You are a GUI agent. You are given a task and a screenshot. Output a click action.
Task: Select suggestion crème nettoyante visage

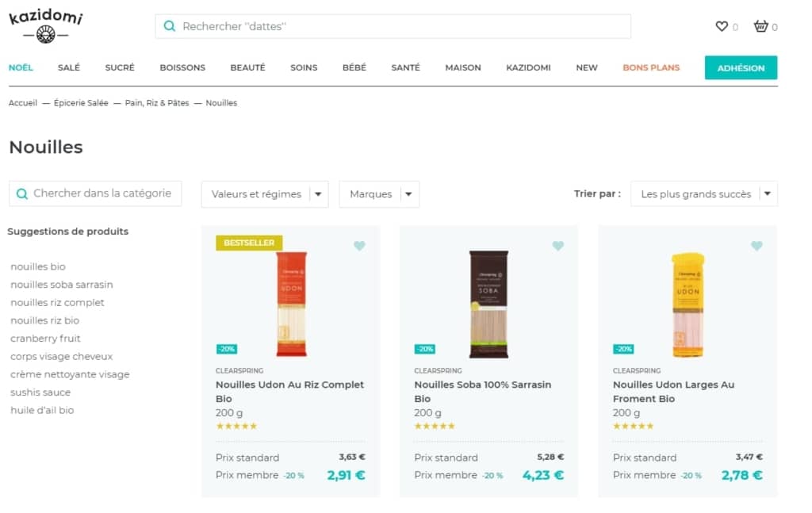tap(70, 374)
